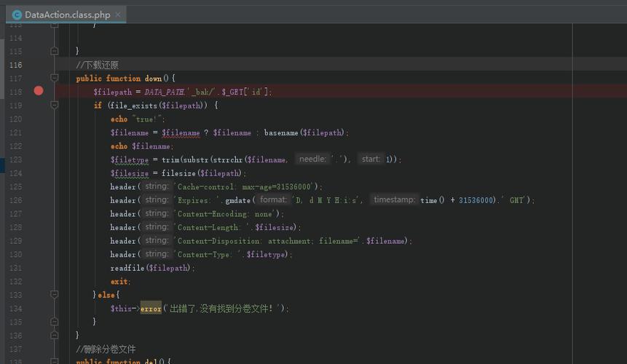The width and height of the screenshot is (627, 364).
Task: Click the number 31536000 after time() +
Action: pyautogui.click(x=476, y=200)
